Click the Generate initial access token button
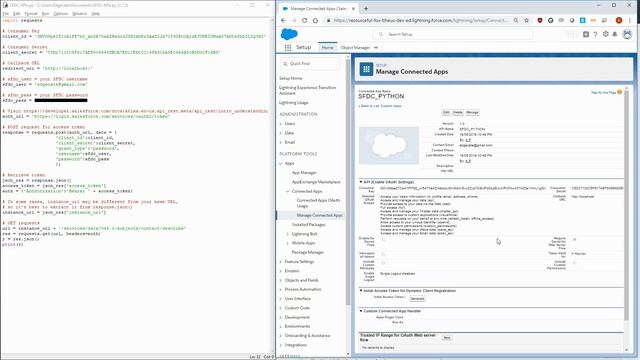Viewport: 640px width, 360px height. (x=417, y=299)
